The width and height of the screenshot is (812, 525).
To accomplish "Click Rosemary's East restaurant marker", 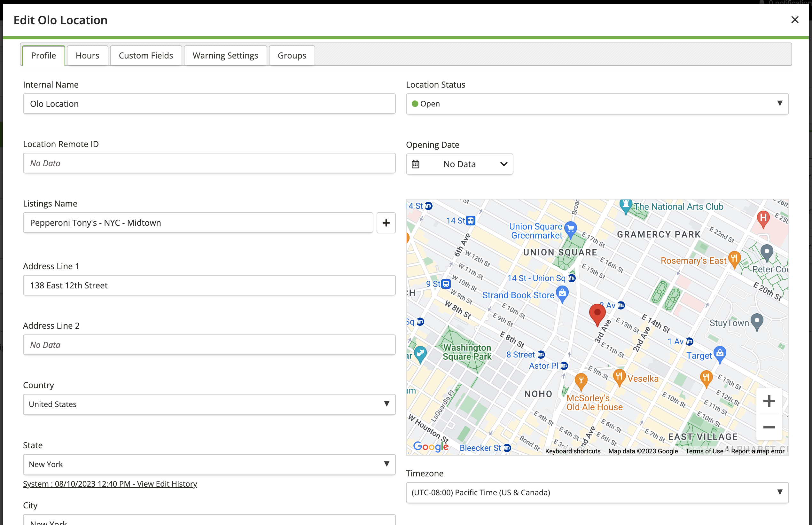I will point(734,260).
